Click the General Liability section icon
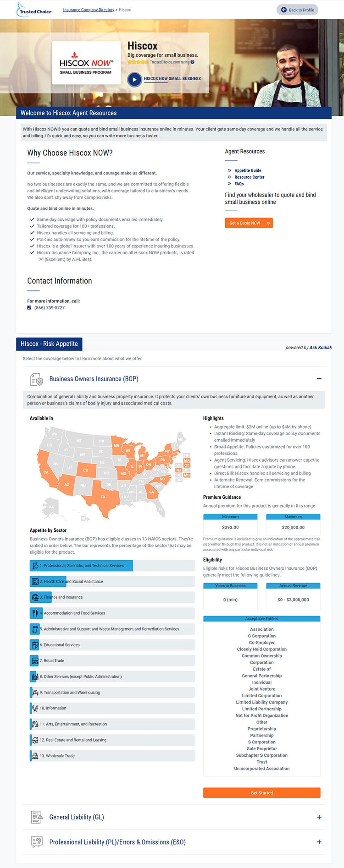This screenshot has width=344, height=868. [37, 817]
